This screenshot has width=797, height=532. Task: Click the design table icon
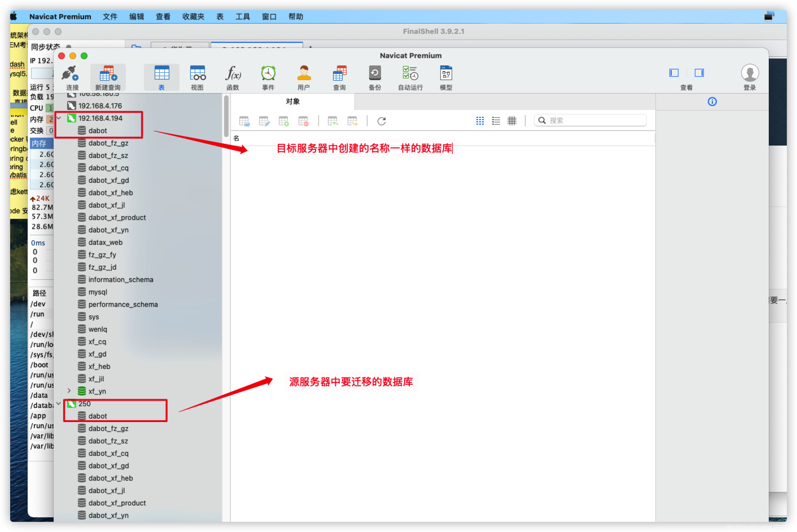click(264, 121)
